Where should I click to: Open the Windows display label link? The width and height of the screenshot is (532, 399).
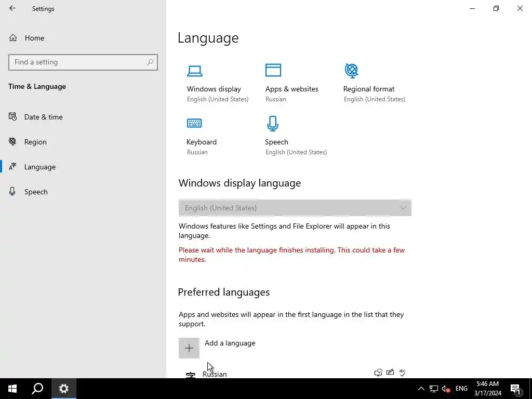(x=214, y=89)
